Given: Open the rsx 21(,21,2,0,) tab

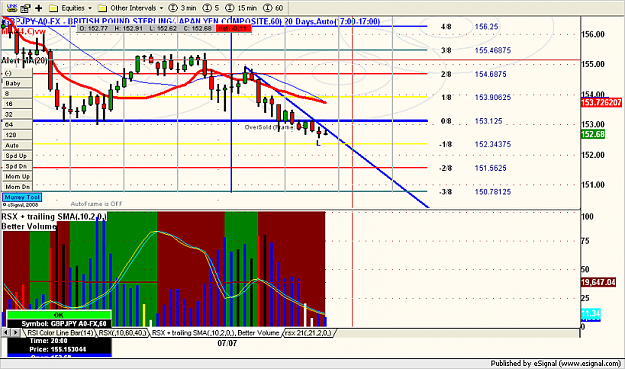Looking at the screenshot, I should (x=308, y=333).
